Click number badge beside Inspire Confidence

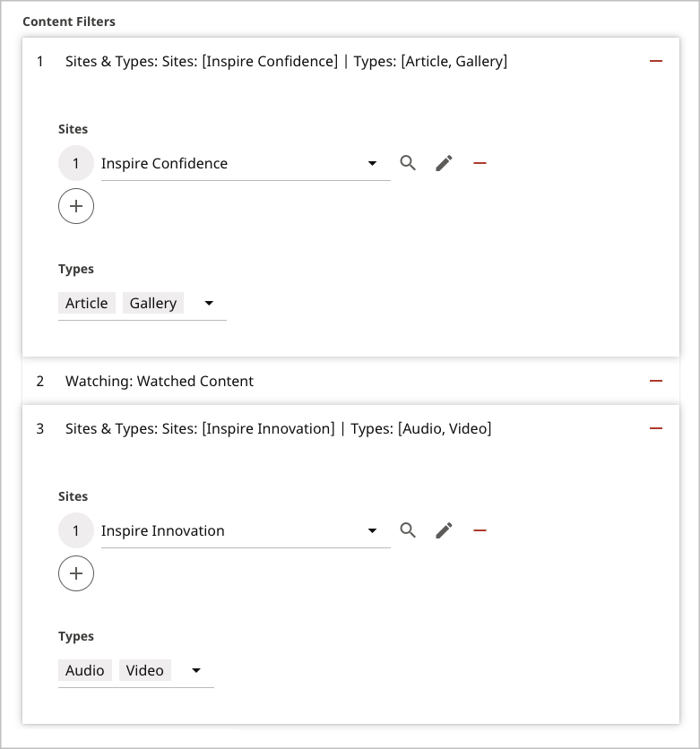(x=76, y=163)
